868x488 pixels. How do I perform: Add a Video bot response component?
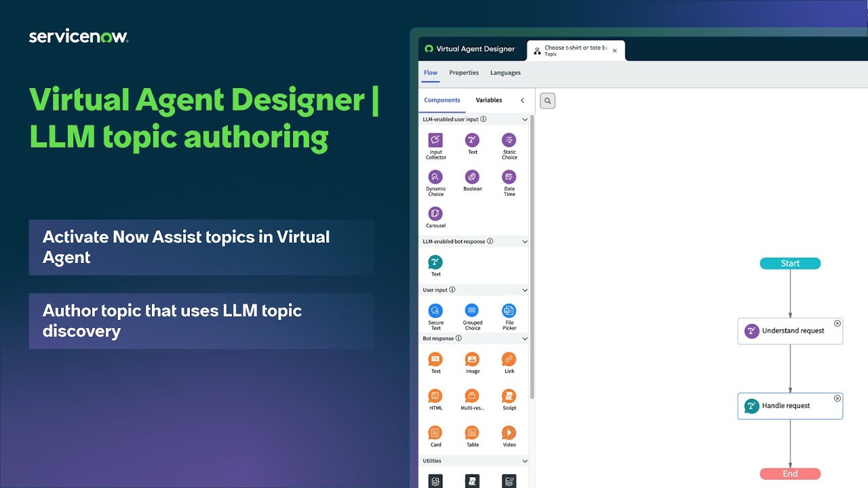(509, 432)
